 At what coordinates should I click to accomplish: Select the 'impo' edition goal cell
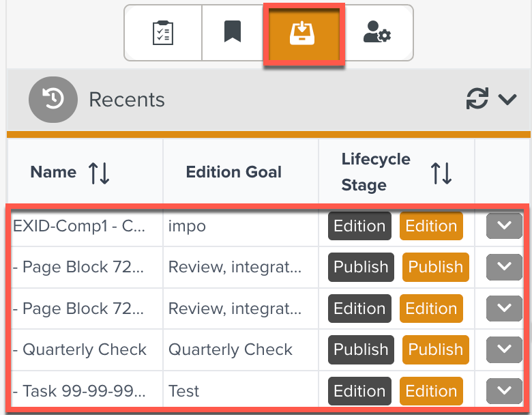[x=187, y=226]
